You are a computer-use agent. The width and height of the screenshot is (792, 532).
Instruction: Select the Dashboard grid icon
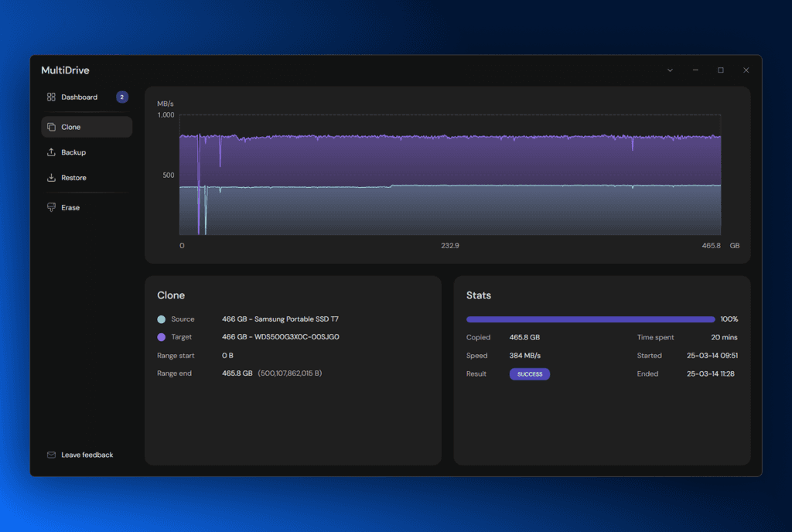pyautogui.click(x=51, y=97)
